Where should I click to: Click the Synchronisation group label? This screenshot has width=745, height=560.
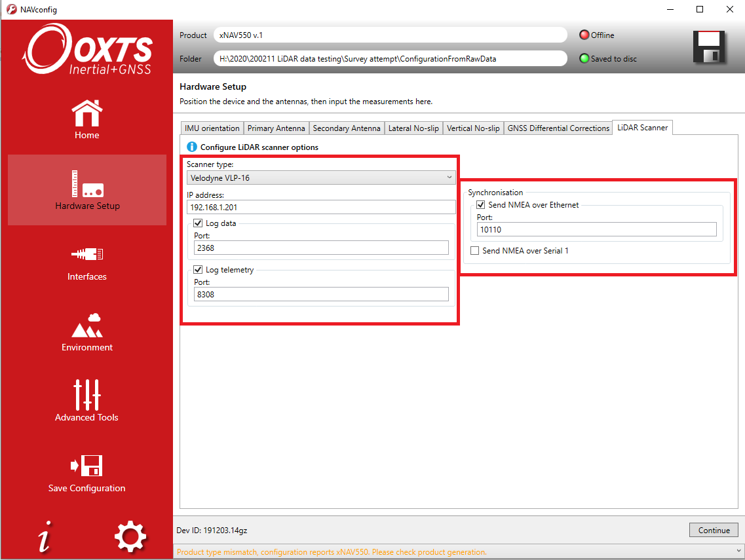pos(495,193)
